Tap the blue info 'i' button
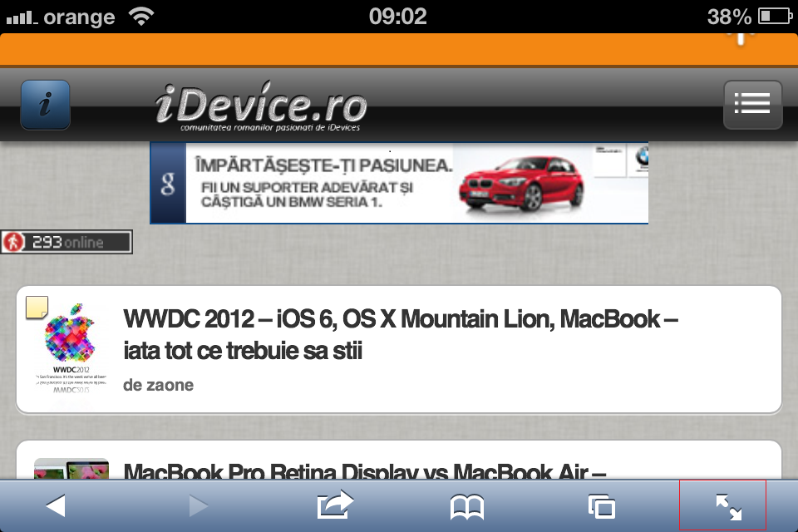Viewport: 798px width, 532px height. (x=45, y=105)
